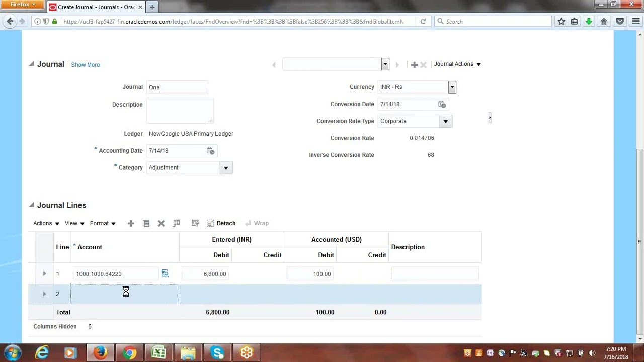Open the Actions menu in Journal Lines
The image size is (644, 362).
coord(46,223)
